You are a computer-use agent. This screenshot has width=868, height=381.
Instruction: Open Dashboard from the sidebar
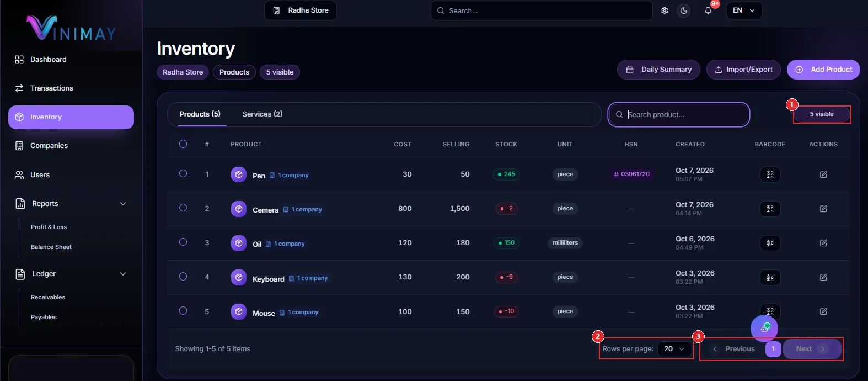(71, 60)
